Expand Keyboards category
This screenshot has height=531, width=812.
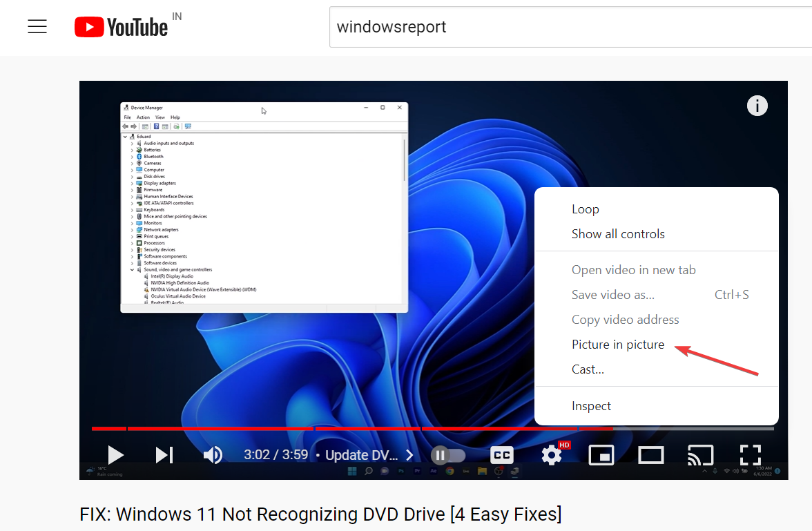[x=132, y=210]
